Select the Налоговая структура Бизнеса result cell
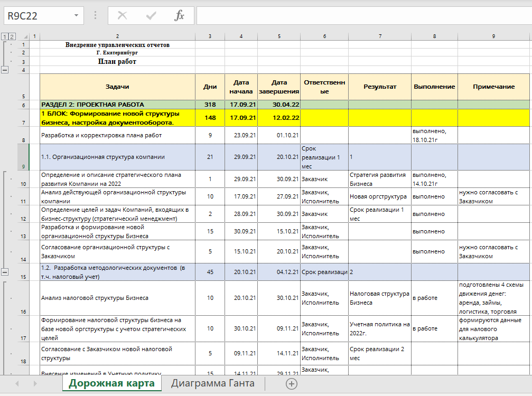Viewport: 532px width, 396px height. click(380, 298)
